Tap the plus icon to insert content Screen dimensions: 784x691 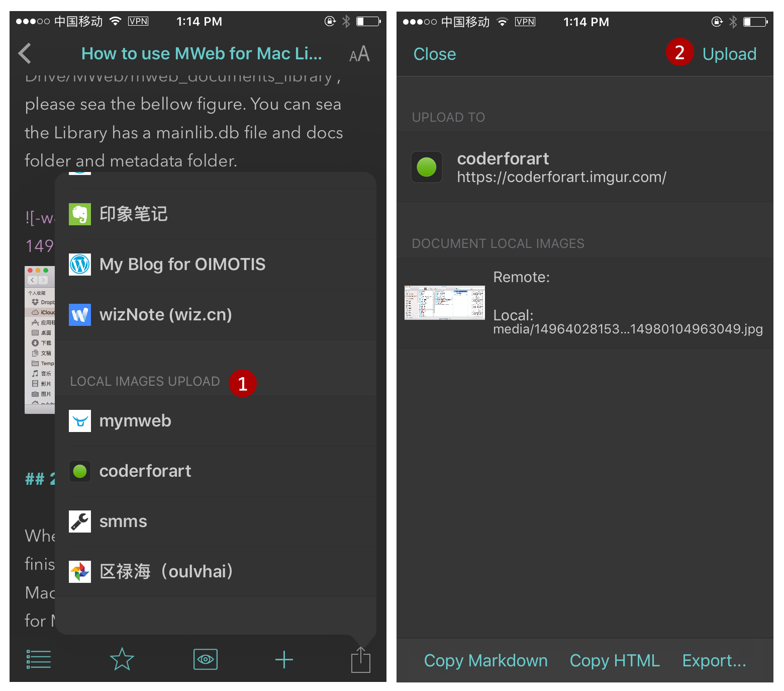click(x=283, y=659)
